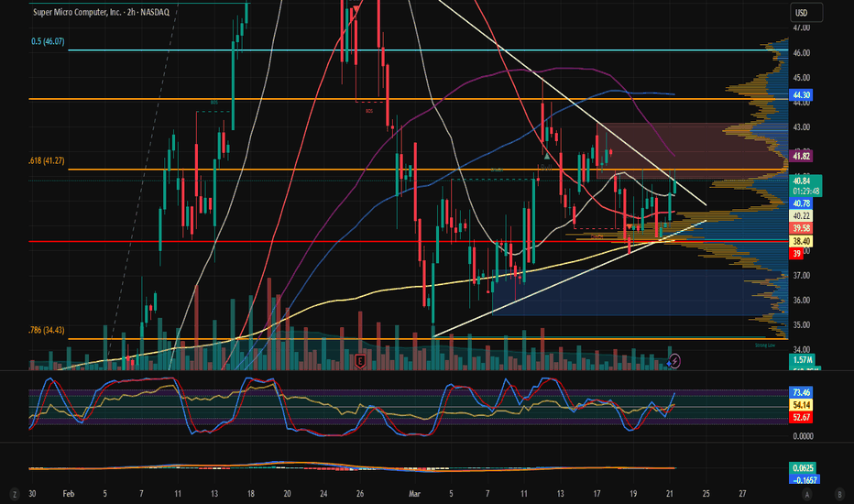Click the green 0.0625 indicator value
Viewport: 854px width, 504px height.
804,468
